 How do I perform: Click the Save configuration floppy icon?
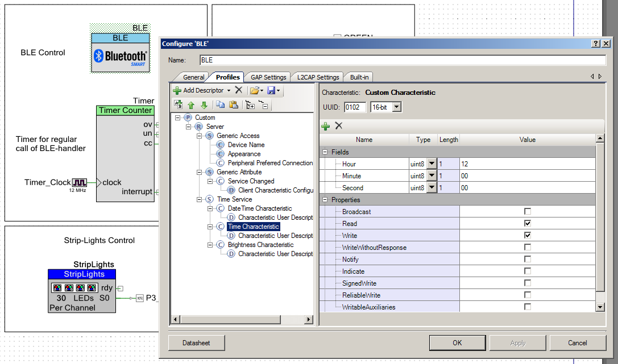click(271, 90)
